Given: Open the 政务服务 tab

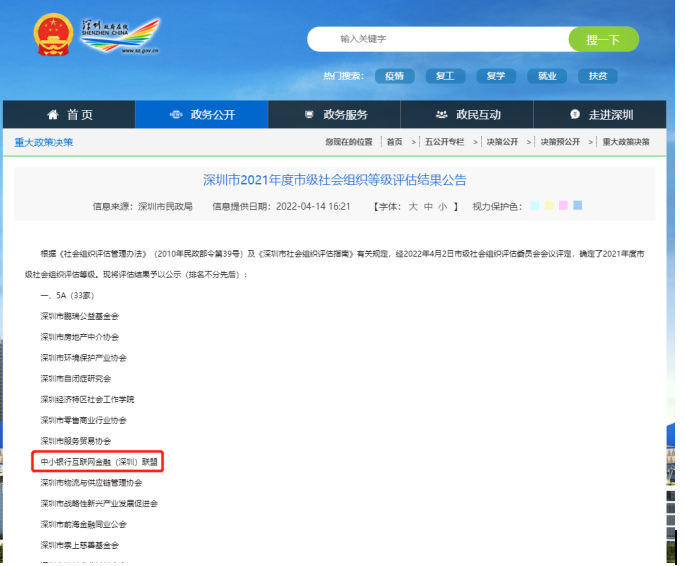Looking at the screenshot, I should [x=334, y=114].
